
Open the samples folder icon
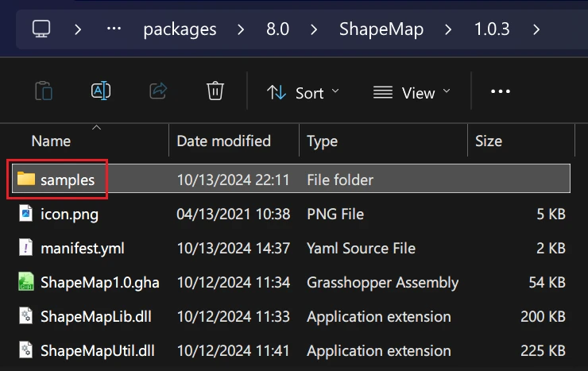(x=26, y=180)
